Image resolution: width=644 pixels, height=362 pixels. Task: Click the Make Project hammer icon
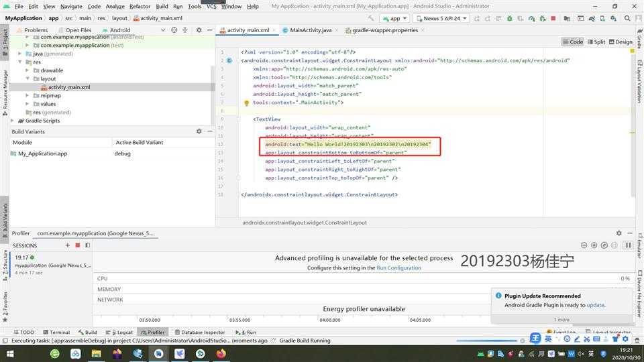[x=371, y=19]
